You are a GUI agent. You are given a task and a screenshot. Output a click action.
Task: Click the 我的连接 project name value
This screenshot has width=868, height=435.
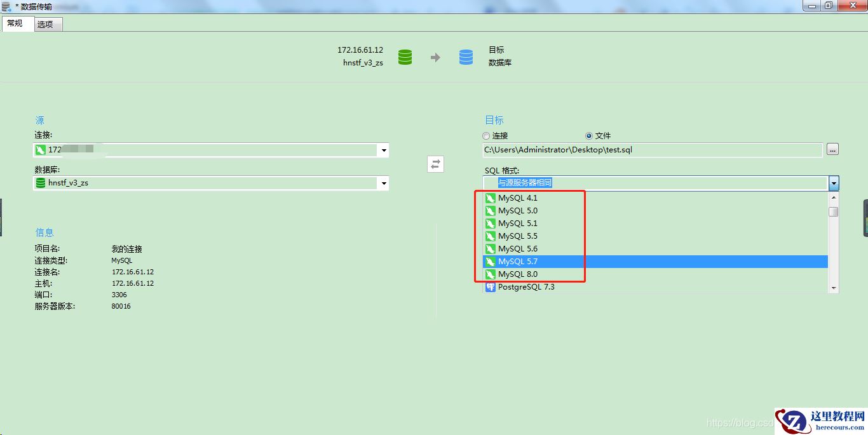coord(126,249)
